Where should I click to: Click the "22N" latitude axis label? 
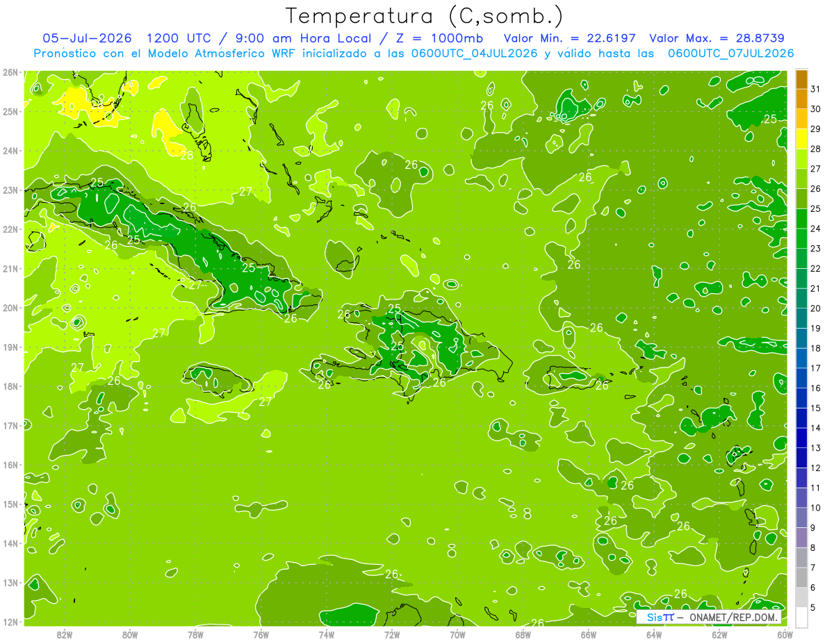10,229
